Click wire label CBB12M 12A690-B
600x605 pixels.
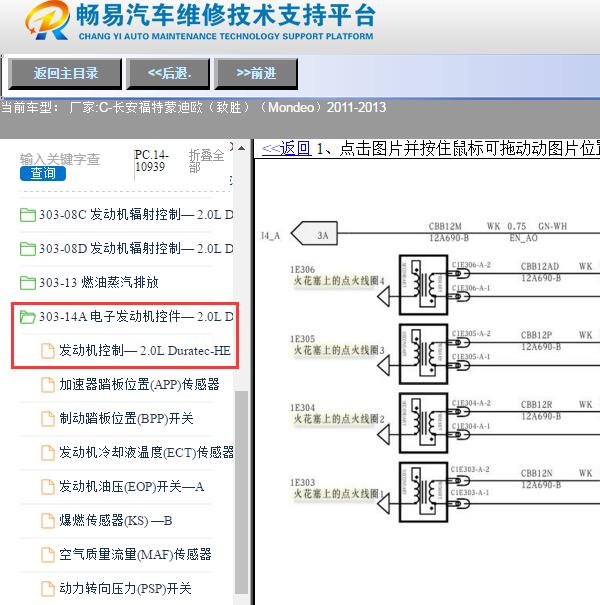(x=448, y=232)
